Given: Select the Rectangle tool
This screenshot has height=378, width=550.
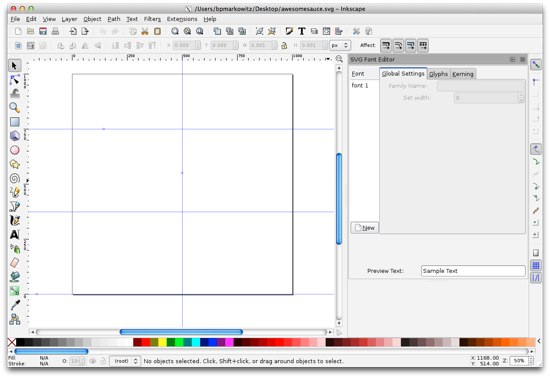Looking at the screenshot, I should point(14,122).
